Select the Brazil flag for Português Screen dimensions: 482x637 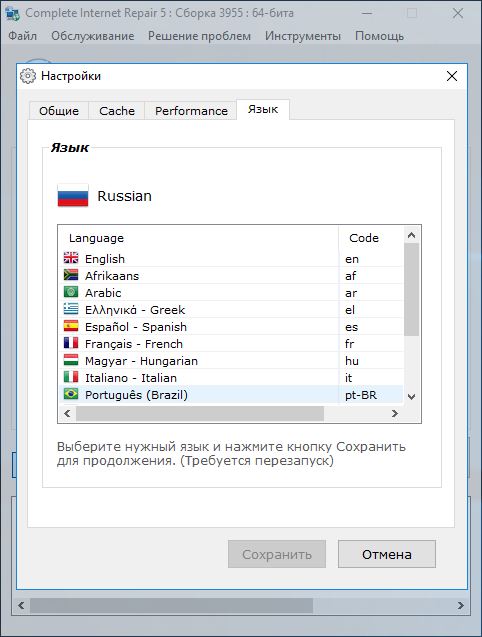tap(71, 394)
